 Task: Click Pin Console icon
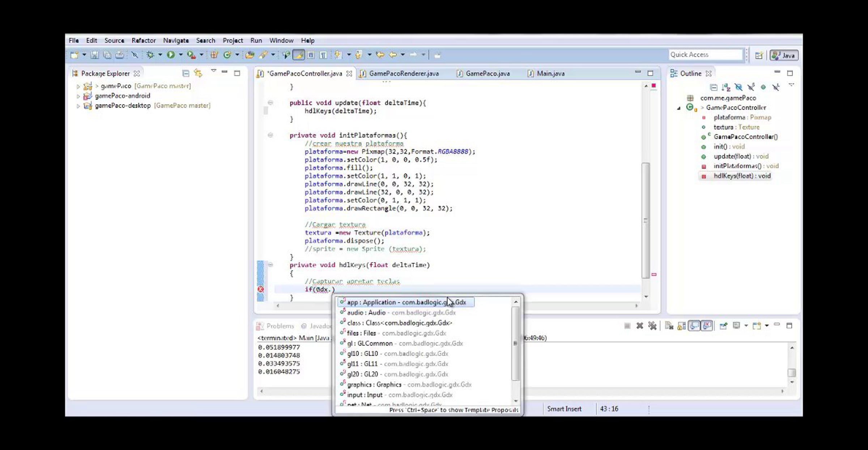tap(723, 326)
